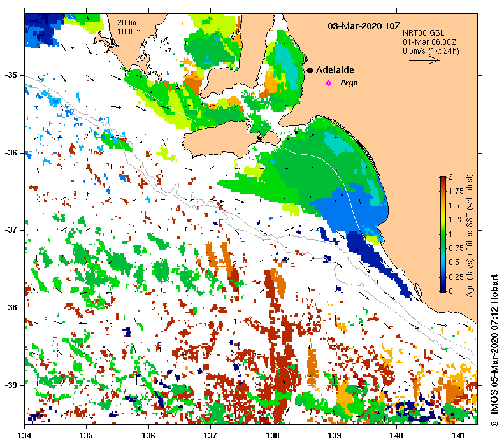Screen dimensions: 504x446
Task: Click longitude axis label 139
Action: pyautogui.click(x=335, y=435)
